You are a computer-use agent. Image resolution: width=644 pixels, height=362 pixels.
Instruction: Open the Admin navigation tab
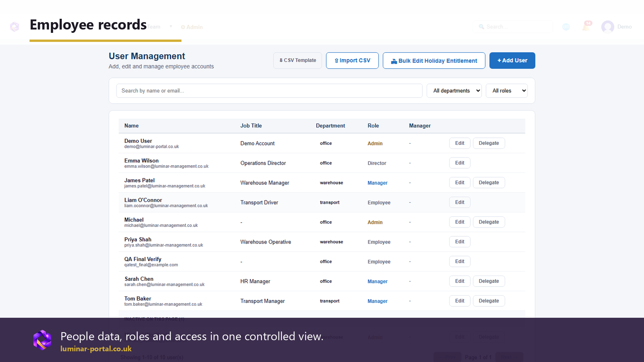point(192,27)
